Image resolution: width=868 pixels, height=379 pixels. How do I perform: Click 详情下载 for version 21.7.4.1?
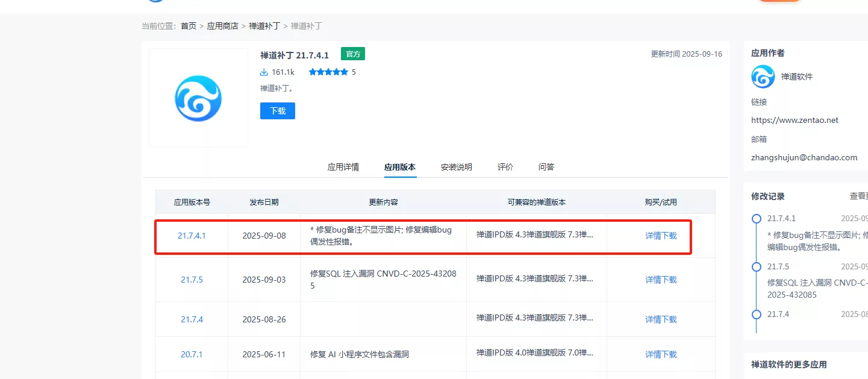pos(661,236)
